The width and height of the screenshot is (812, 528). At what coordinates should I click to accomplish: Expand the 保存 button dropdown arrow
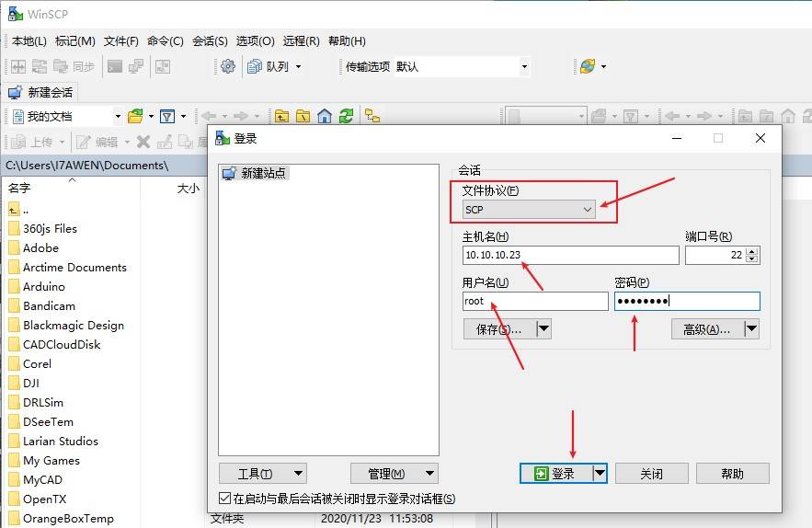coord(543,328)
